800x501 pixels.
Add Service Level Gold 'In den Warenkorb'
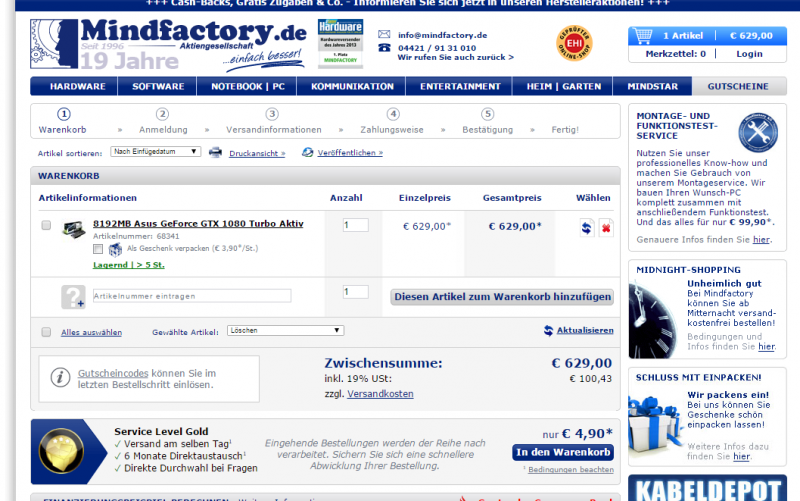(562, 452)
